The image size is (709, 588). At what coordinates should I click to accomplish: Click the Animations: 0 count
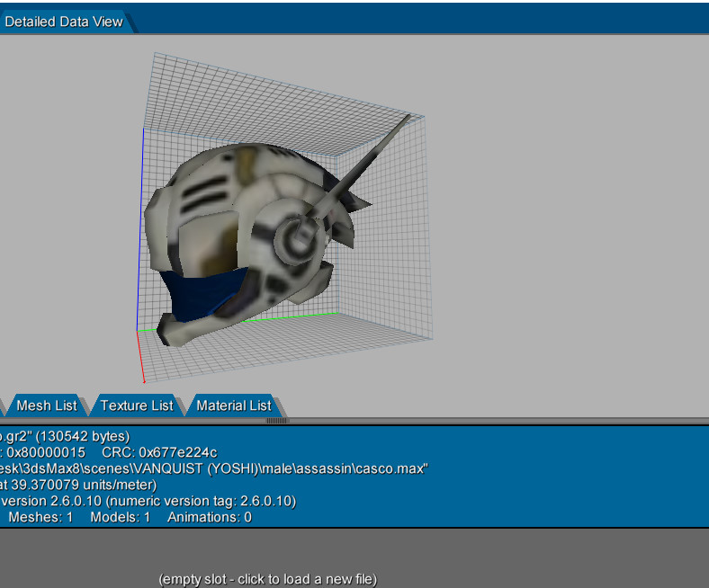coord(210,517)
